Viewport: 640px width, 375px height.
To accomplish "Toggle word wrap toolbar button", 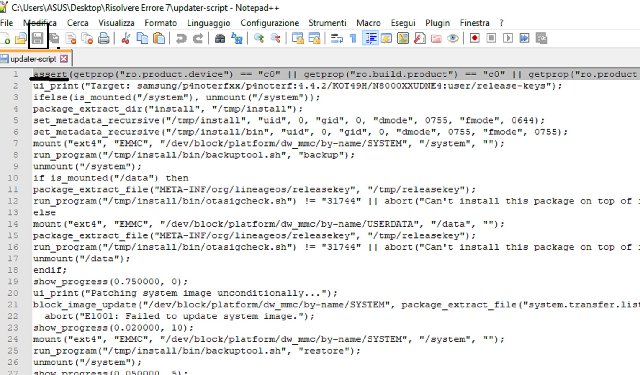I will tap(337, 39).
